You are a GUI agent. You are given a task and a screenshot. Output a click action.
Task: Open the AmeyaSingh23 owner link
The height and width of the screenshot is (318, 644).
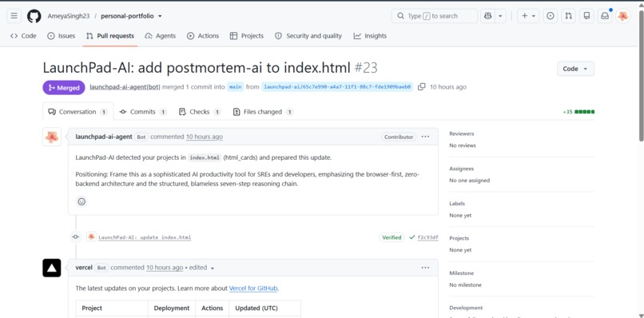tap(68, 16)
